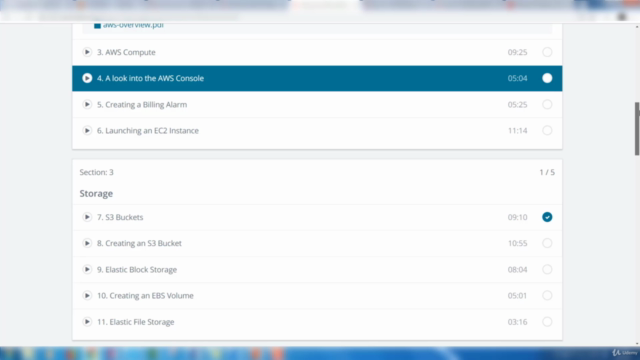Open lecture 11. Elastic File Storage

[x=136, y=322]
